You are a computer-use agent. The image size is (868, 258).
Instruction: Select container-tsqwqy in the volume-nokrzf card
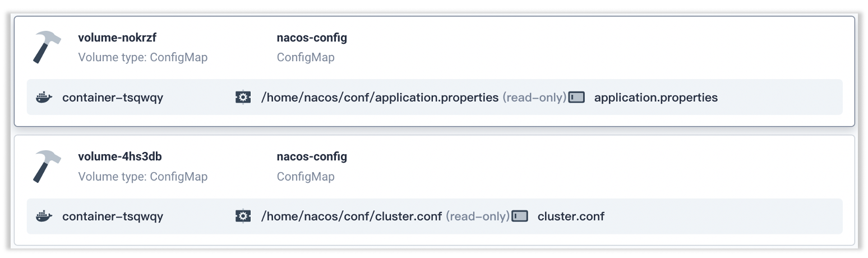coord(113,98)
